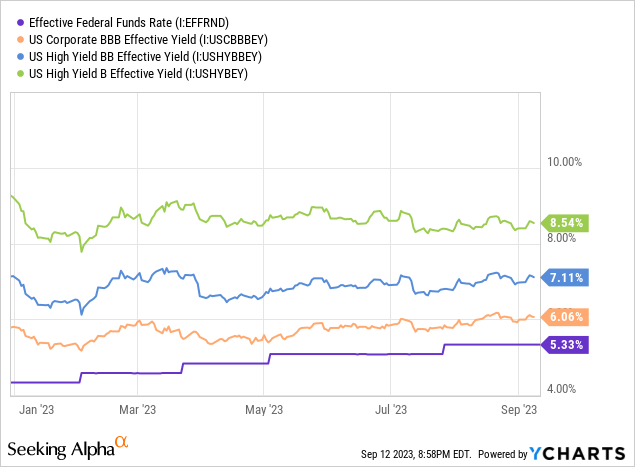Image resolution: width=635 pixels, height=467 pixels.
Task: Click the green High Yield B legend dot
Action: (x=19, y=73)
